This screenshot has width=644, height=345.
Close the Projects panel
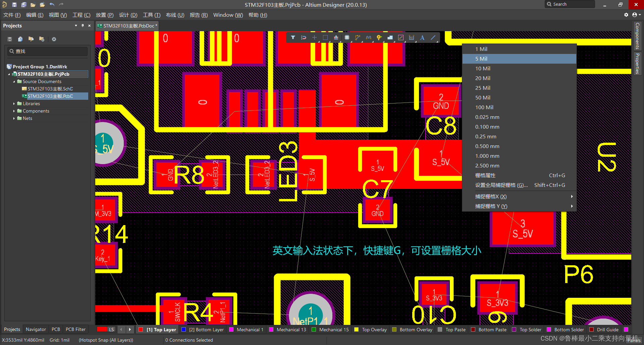click(89, 25)
